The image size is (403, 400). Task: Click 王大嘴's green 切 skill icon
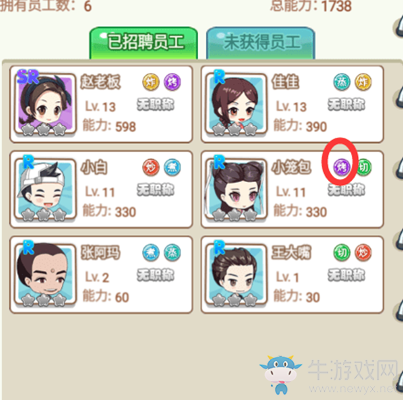pyautogui.click(x=342, y=253)
